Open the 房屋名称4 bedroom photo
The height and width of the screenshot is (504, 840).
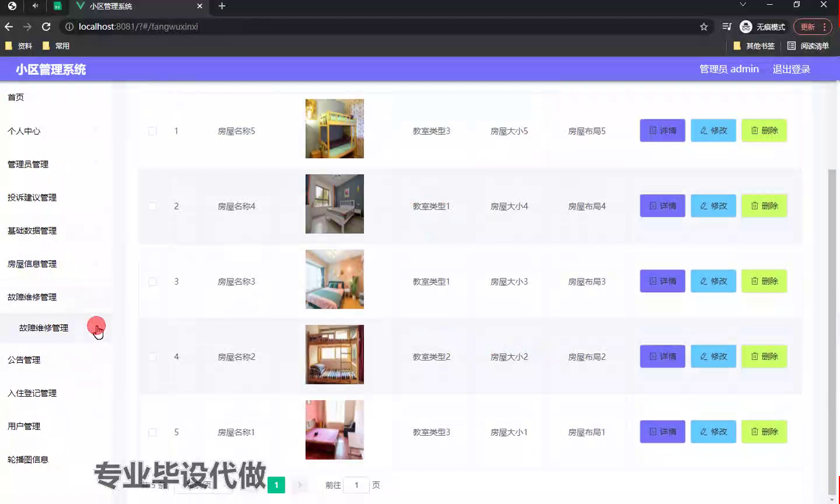[334, 204]
